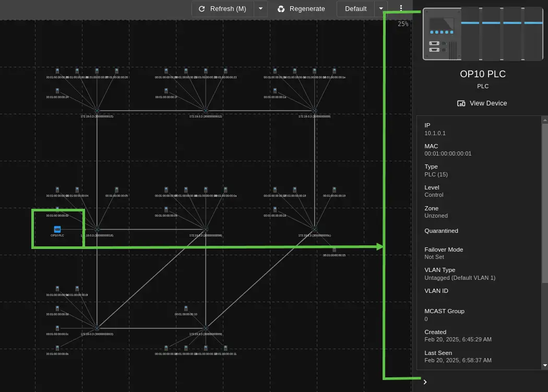This screenshot has width=548, height=392.
Task: Select device node 00:01:00:00:00:19
Action: tap(334, 189)
